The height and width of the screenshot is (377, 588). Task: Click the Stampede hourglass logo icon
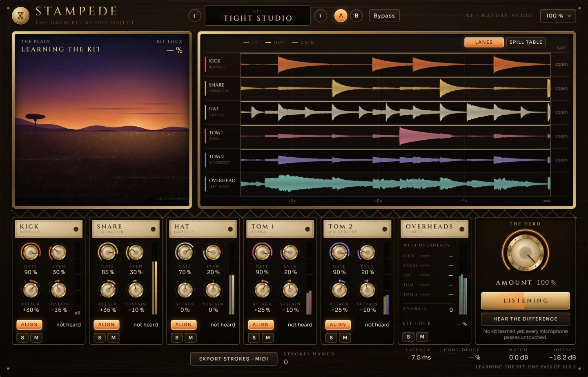click(21, 16)
